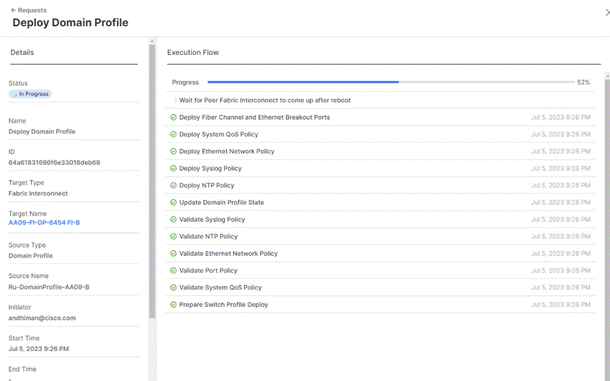The width and height of the screenshot is (610, 381).
Task: Click In Progress status spinner icon
Action: tap(15, 94)
